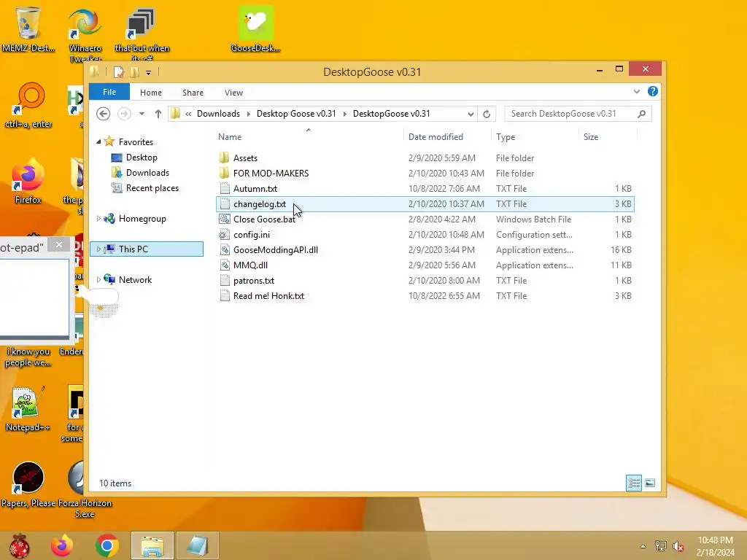Image resolution: width=747 pixels, height=560 pixels.
Task: Open the View ribbon tab
Action: pos(233,93)
